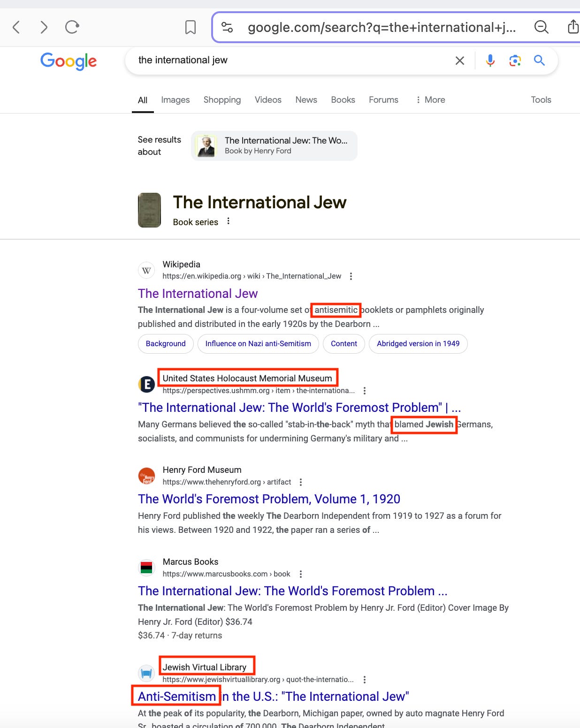Open the three-dot menu for Wikipedia result
580x728 pixels.
click(x=351, y=276)
